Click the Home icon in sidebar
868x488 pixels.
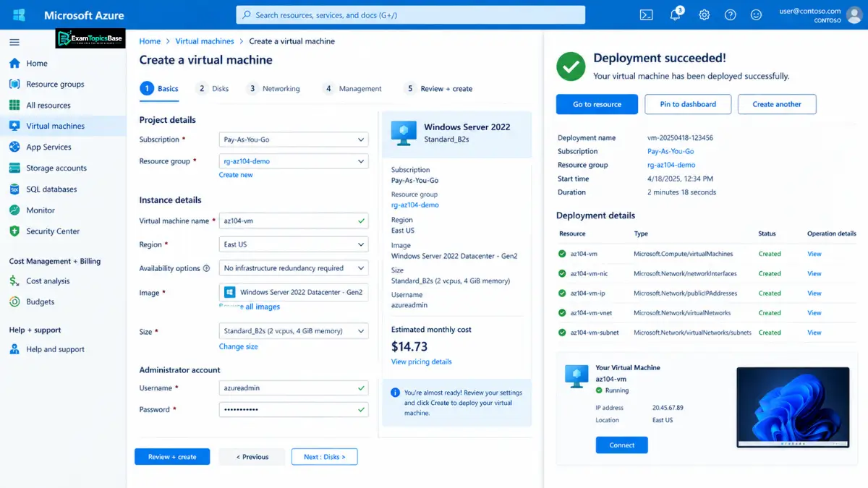pos(14,63)
